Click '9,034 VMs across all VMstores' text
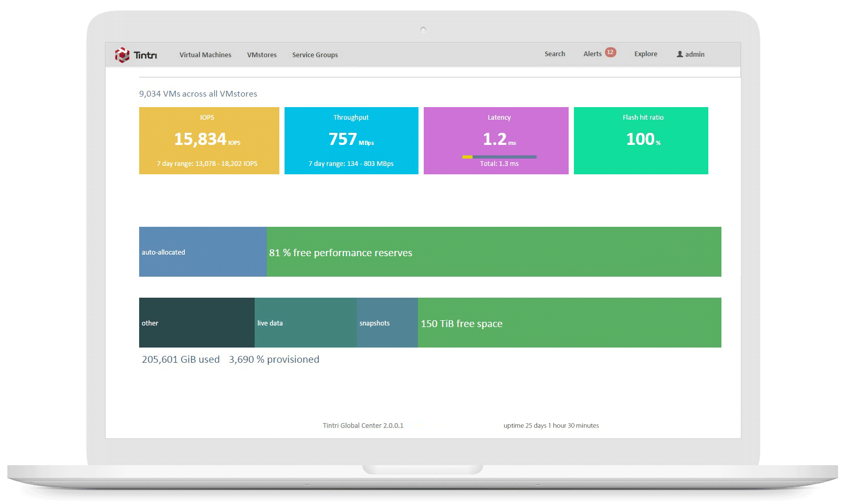 pos(198,93)
